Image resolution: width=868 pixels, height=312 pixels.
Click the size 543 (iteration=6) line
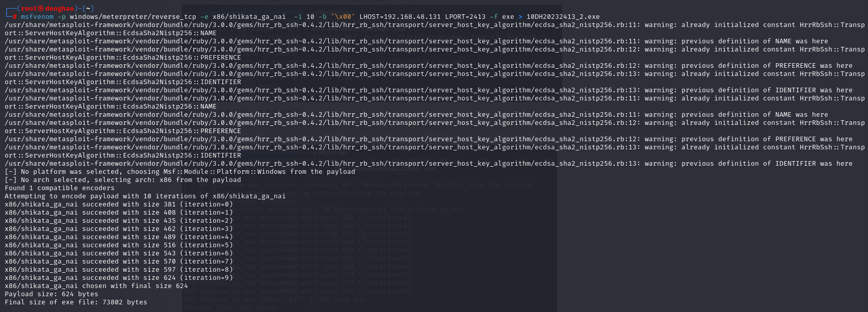click(x=119, y=253)
